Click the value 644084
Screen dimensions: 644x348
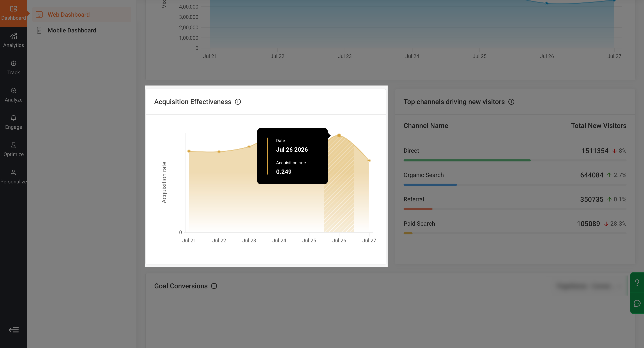592,175
